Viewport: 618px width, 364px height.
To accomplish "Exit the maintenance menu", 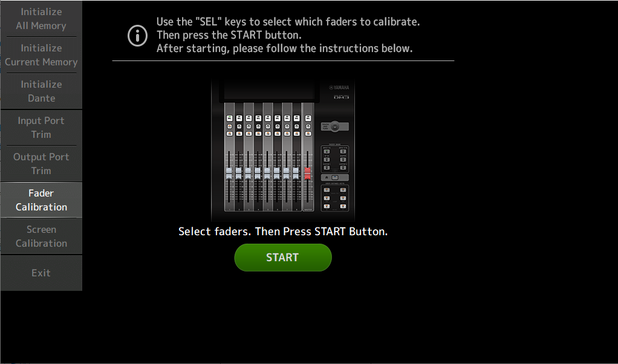I will point(41,273).
